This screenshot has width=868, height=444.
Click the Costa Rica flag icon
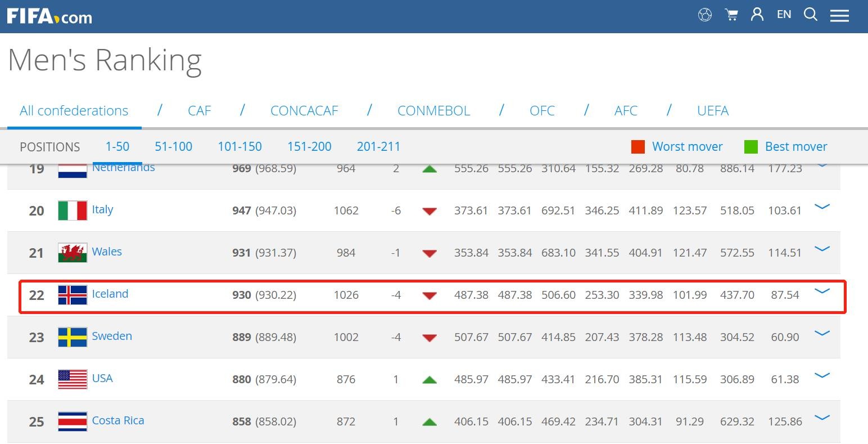click(x=73, y=421)
